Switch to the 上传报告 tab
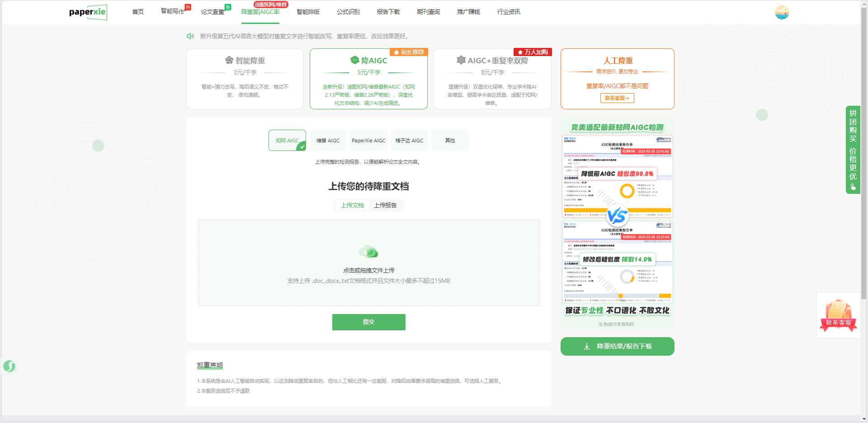This screenshot has height=423, width=868. (x=385, y=205)
